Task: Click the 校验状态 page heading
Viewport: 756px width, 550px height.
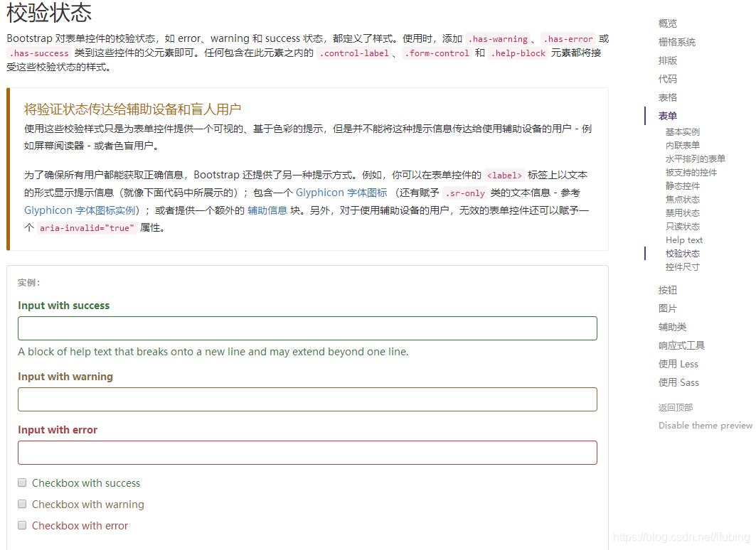Action: point(49,13)
